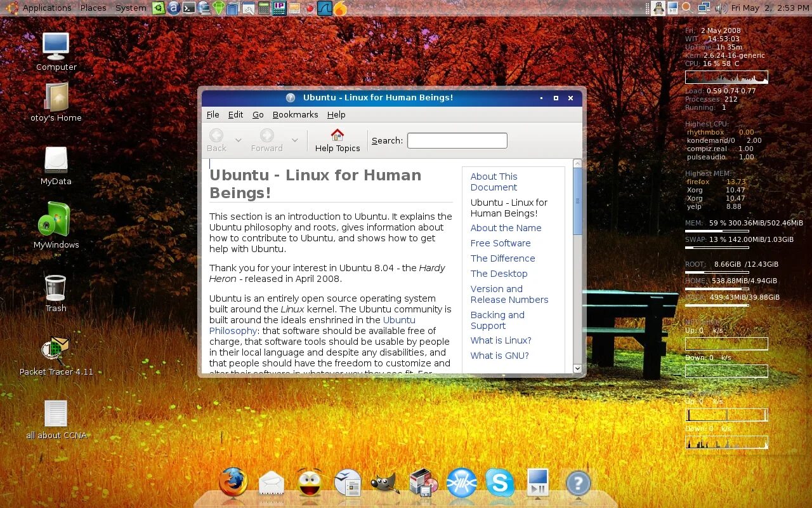Open the Edit menu

point(235,114)
